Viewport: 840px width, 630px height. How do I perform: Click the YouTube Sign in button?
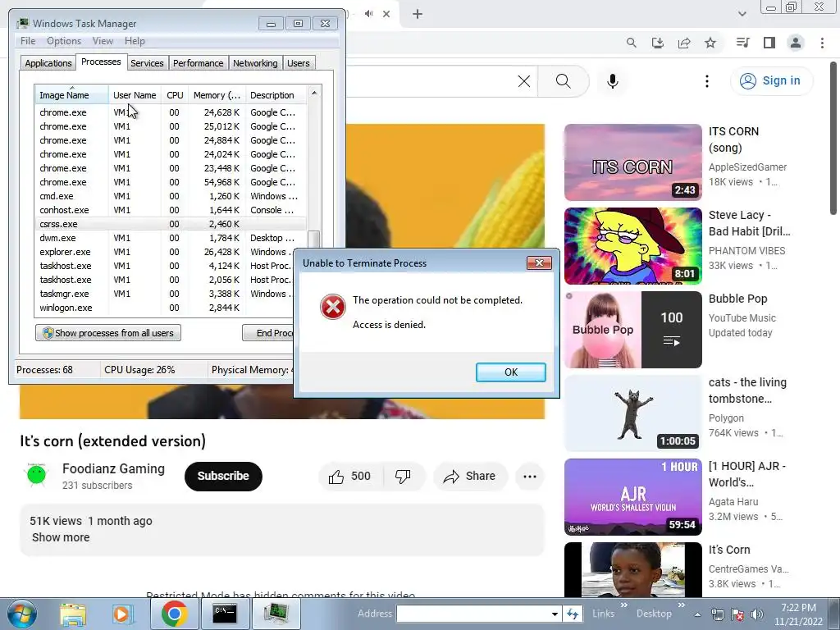click(x=771, y=81)
